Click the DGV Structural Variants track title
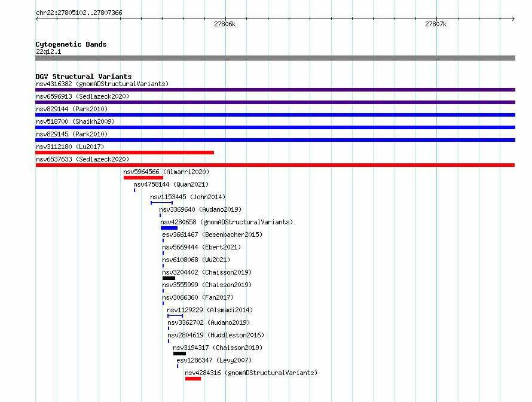532x402 pixels. [x=84, y=77]
